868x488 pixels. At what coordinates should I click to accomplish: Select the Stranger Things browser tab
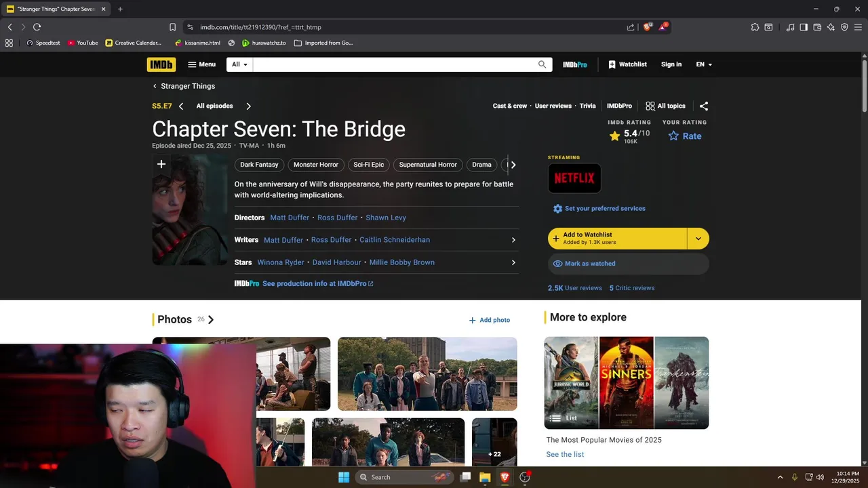(56, 9)
